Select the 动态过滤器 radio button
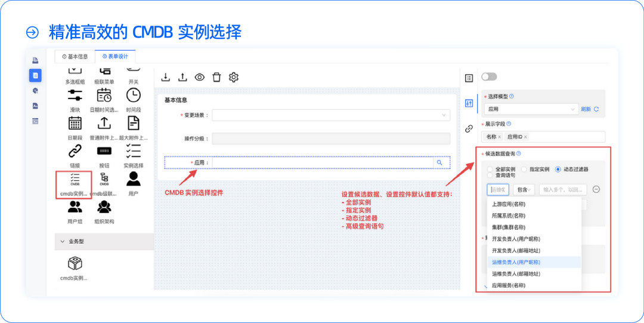The height and width of the screenshot is (323, 644). coord(558,169)
